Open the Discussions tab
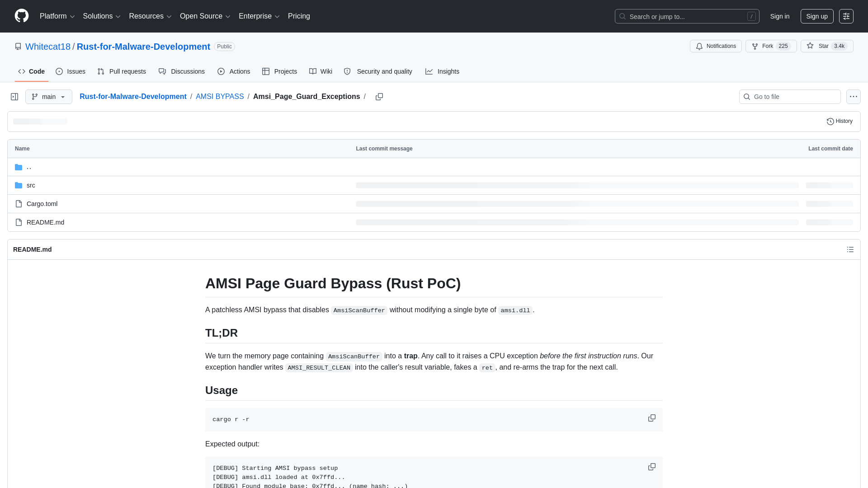868x488 pixels. [182, 71]
